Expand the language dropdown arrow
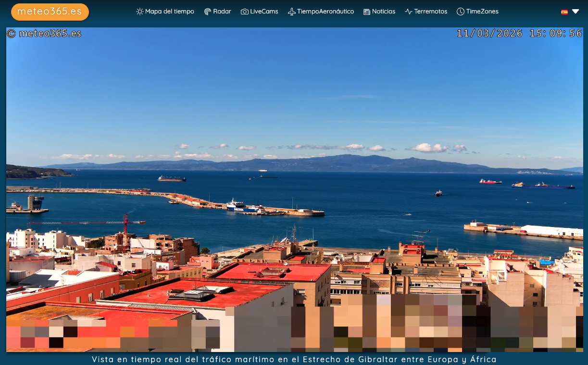 pos(575,12)
